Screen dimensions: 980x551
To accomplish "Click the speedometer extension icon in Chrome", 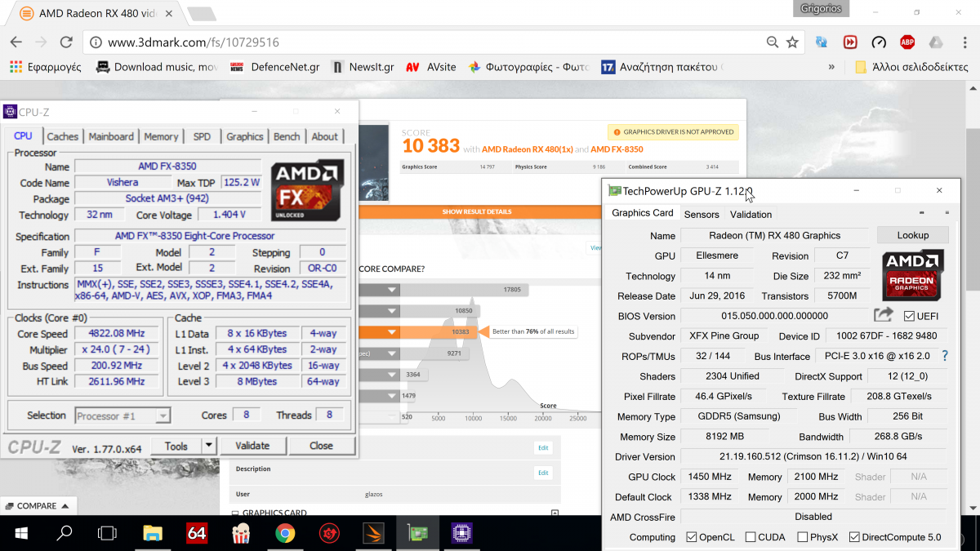I will coord(879,42).
